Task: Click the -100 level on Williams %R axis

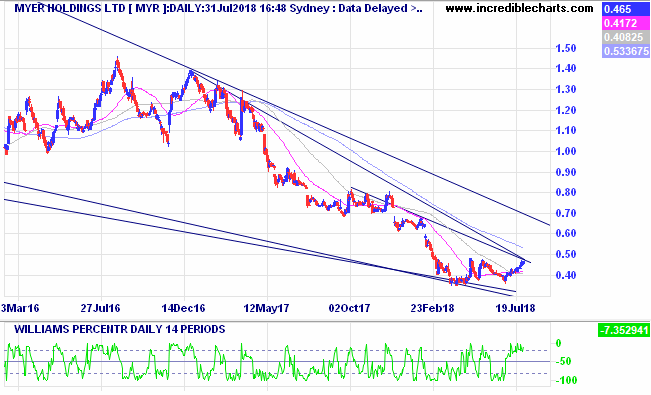Action: 565,380
